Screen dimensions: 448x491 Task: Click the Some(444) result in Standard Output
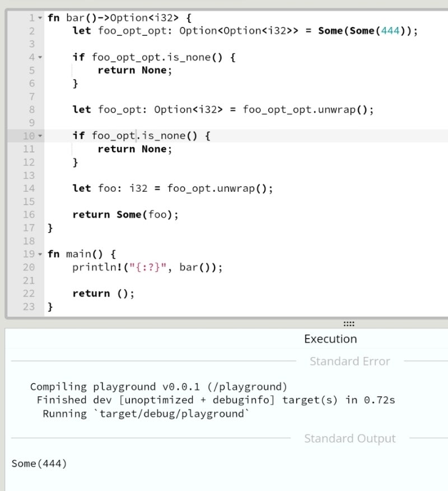39,464
